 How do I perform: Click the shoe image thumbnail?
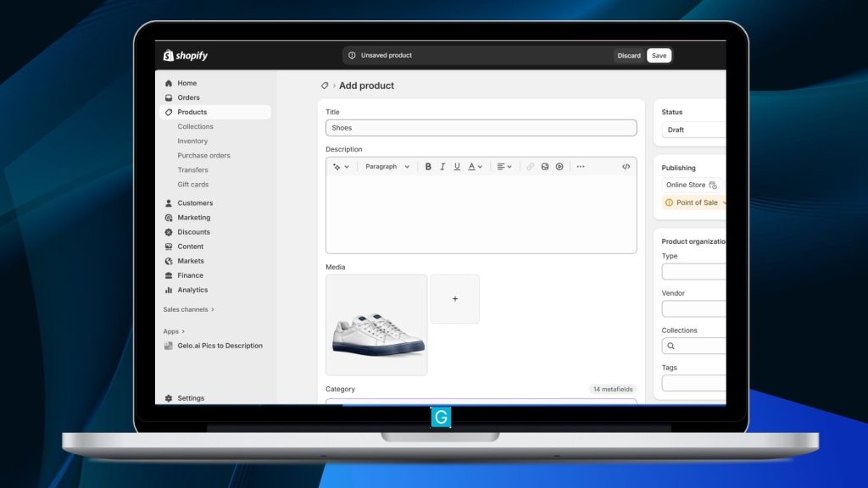[376, 324]
